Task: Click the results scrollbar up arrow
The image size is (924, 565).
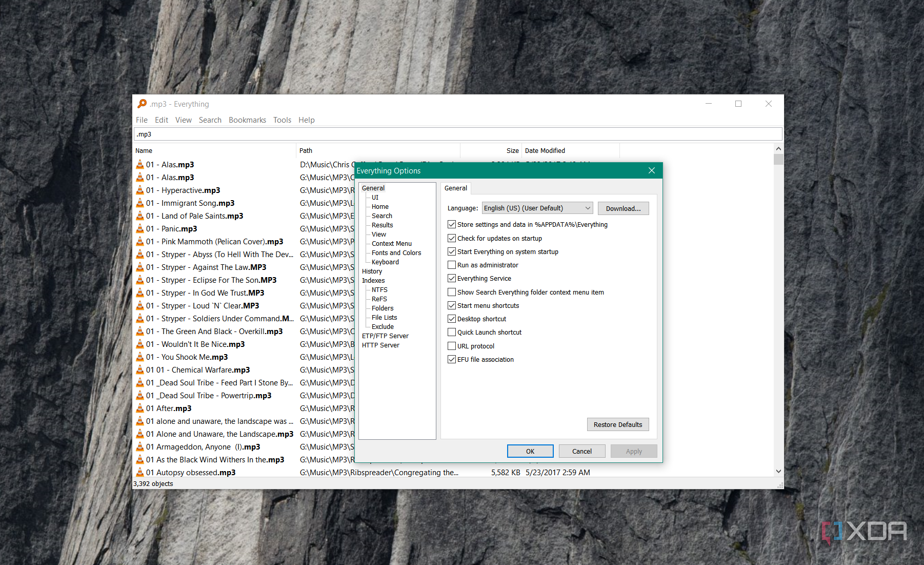Action: (x=778, y=149)
